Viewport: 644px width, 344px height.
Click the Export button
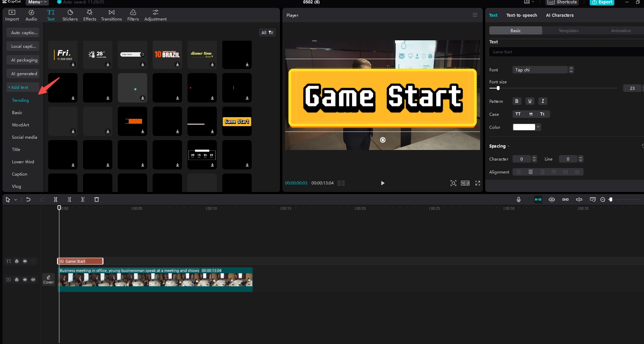(x=602, y=2)
